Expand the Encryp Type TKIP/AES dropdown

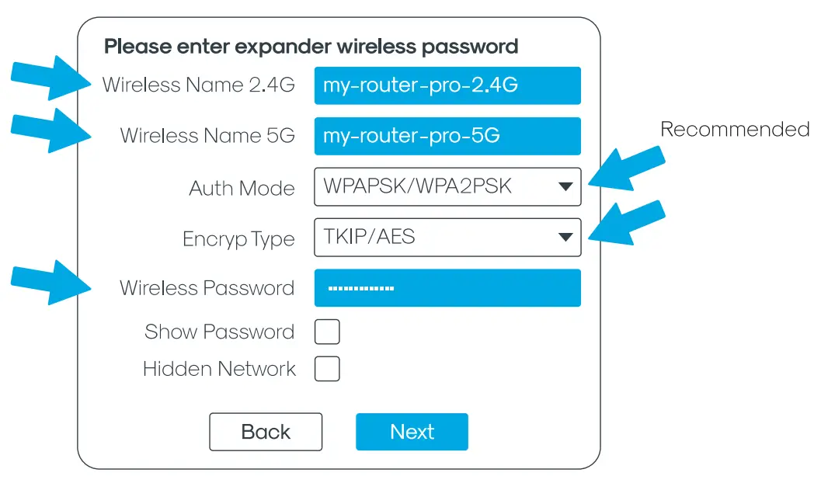tap(447, 238)
